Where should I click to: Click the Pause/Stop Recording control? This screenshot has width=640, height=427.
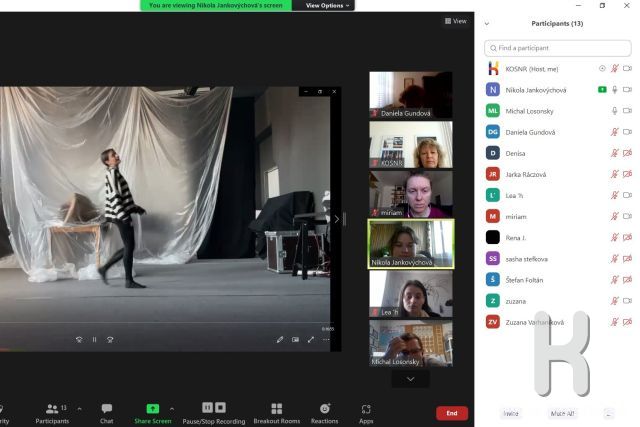(214, 412)
